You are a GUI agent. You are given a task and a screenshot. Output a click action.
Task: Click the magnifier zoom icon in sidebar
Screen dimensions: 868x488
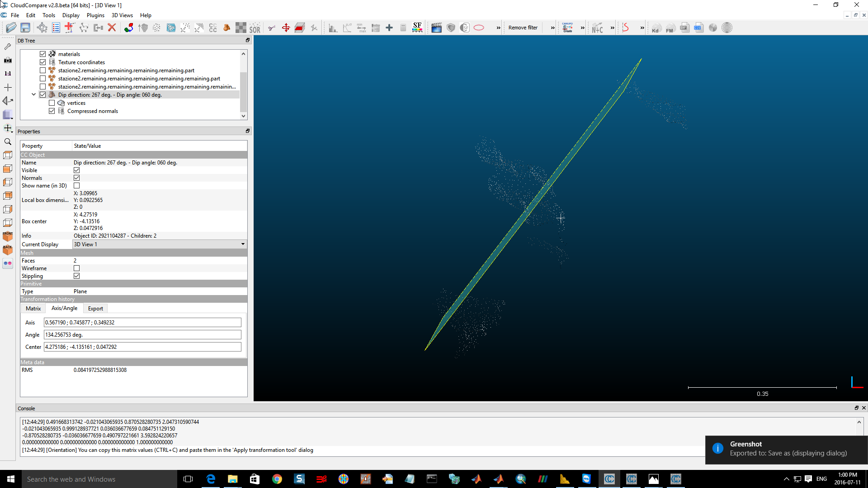click(8, 142)
